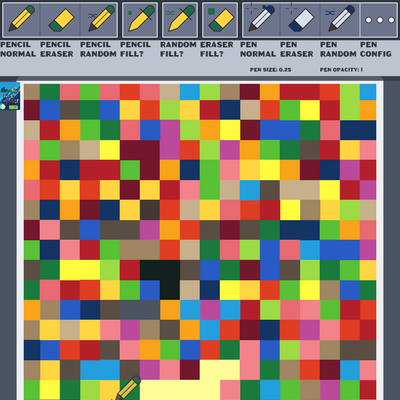This screenshot has width=400, height=400.
Task: Toggle the Random Fill option
Action: coord(180,20)
